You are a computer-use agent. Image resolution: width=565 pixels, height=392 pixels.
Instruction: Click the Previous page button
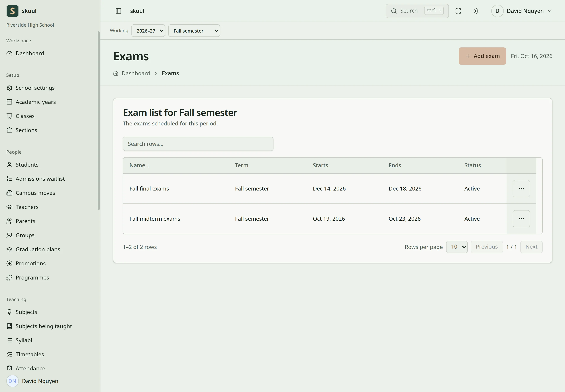(x=487, y=247)
